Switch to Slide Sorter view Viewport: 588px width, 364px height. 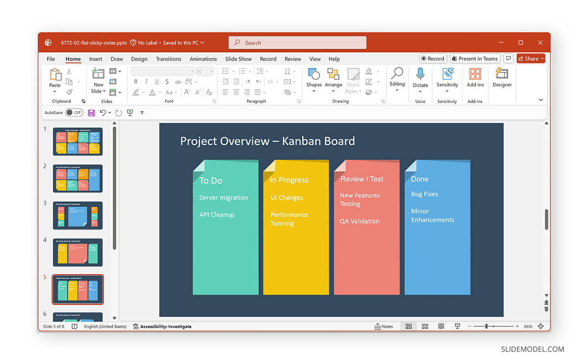click(x=424, y=326)
